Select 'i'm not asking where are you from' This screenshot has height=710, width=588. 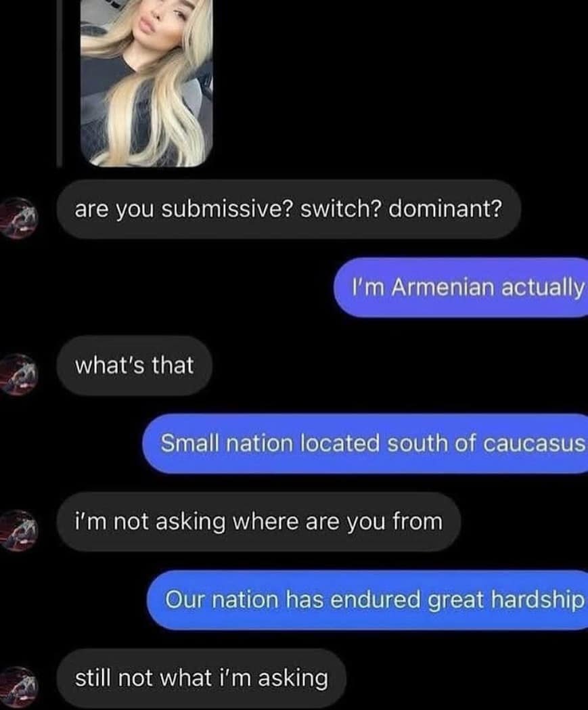(258, 522)
